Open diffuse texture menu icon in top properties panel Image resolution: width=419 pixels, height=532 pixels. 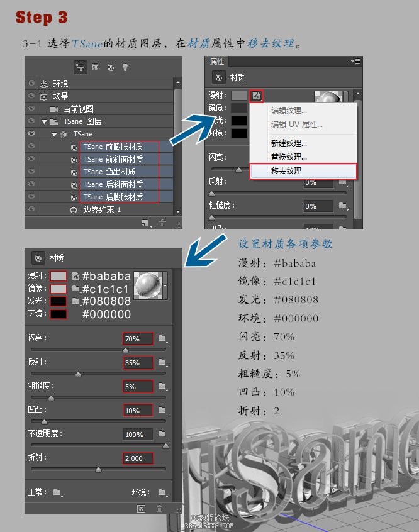tap(256, 96)
